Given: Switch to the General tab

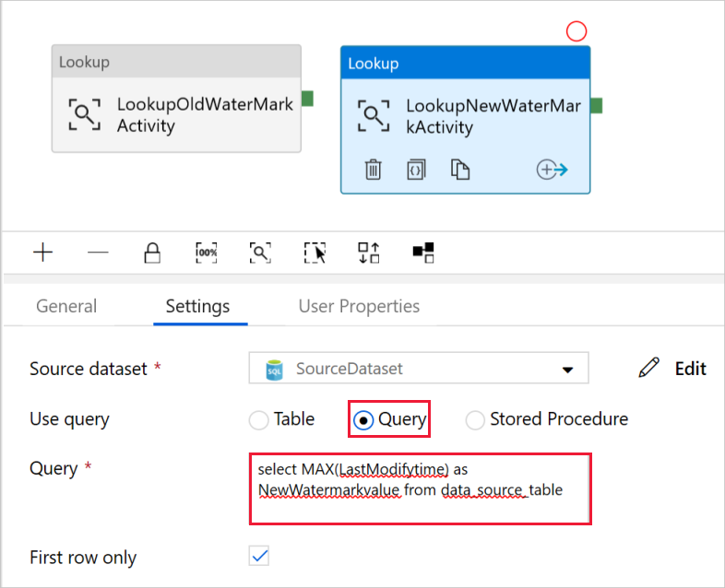Looking at the screenshot, I should (66, 306).
